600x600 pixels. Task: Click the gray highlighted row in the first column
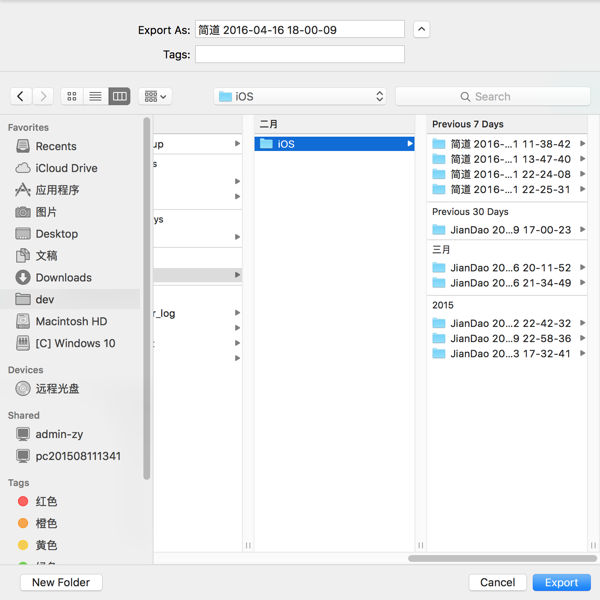pyautogui.click(x=197, y=275)
